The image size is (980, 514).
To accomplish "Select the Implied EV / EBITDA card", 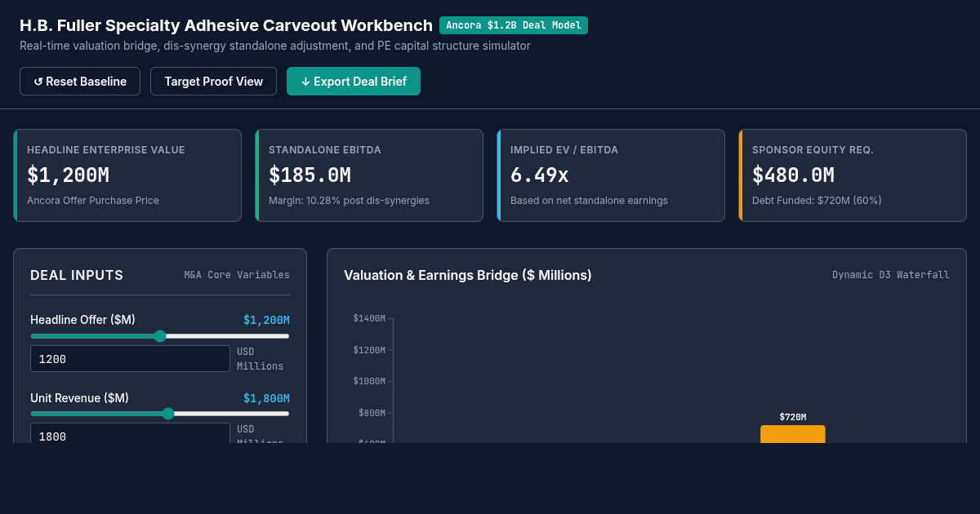I will (x=611, y=175).
